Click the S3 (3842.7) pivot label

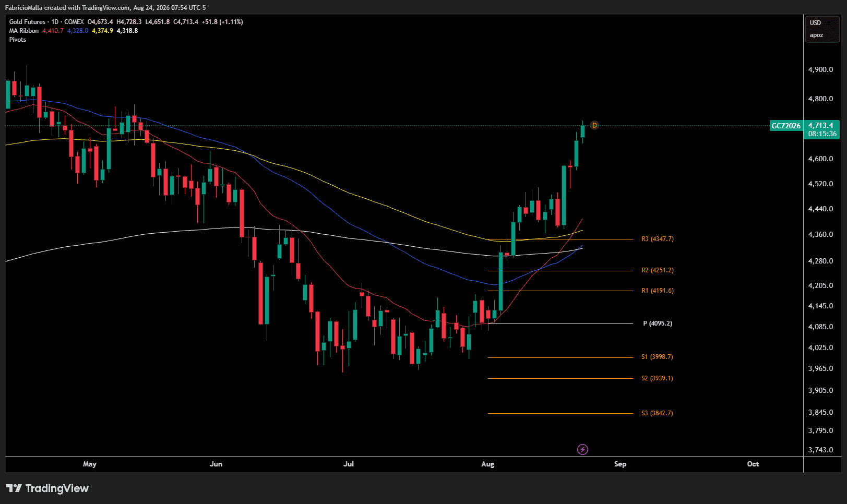coord(657,413)
